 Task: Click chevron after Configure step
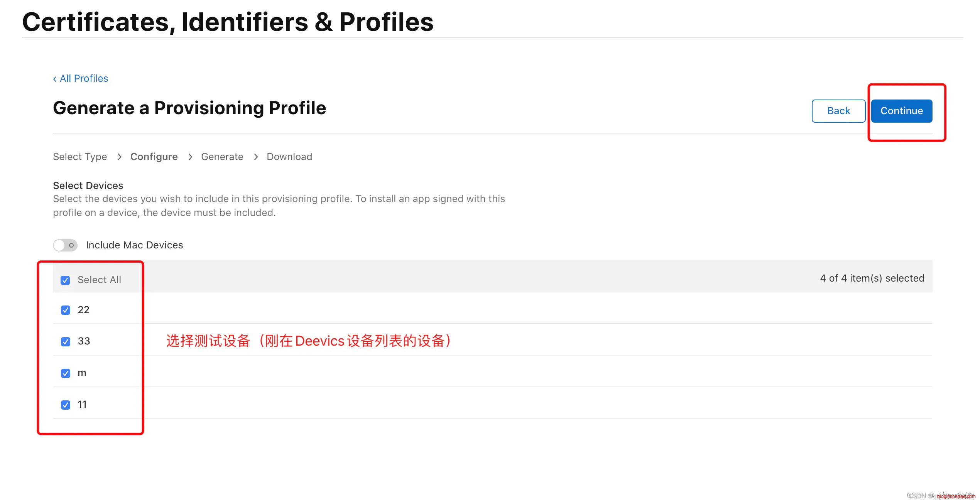(x=190, y=157)
